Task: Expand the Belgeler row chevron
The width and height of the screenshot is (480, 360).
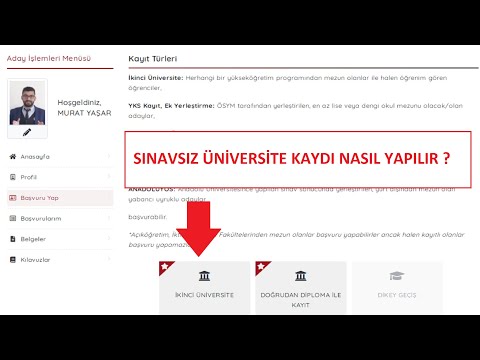Action: (109, 239)
